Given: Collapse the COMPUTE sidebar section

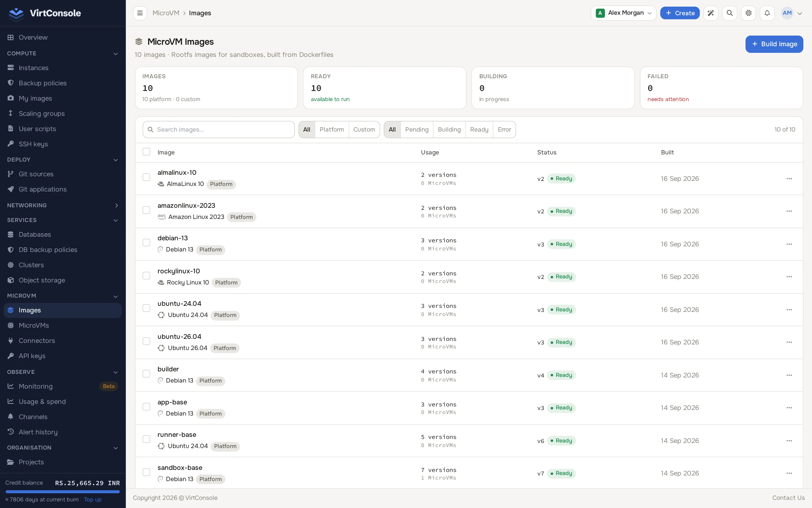Looking at the screenshot, I should (x=63, y=53).
